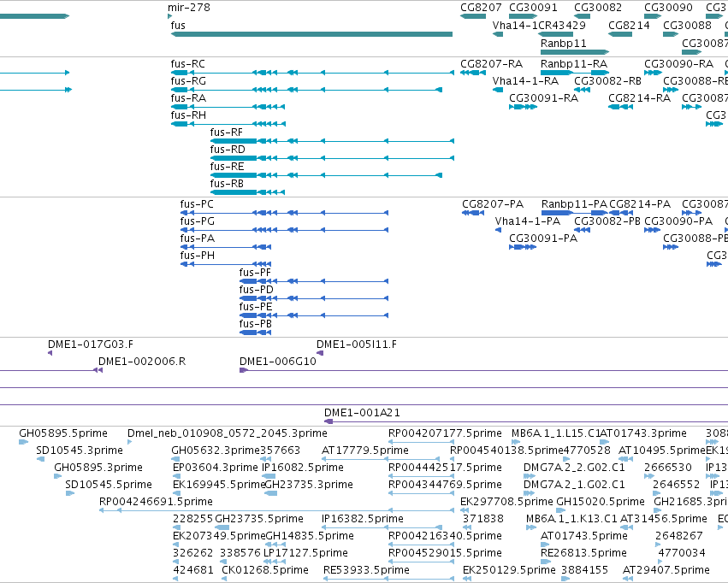This screenshot has width=728, height=583.
Task: Click the CG30082 gene label
Action: (598, 8)
